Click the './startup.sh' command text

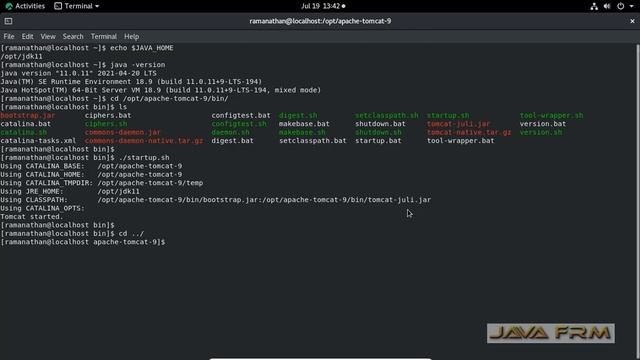(x=144, y=158)
